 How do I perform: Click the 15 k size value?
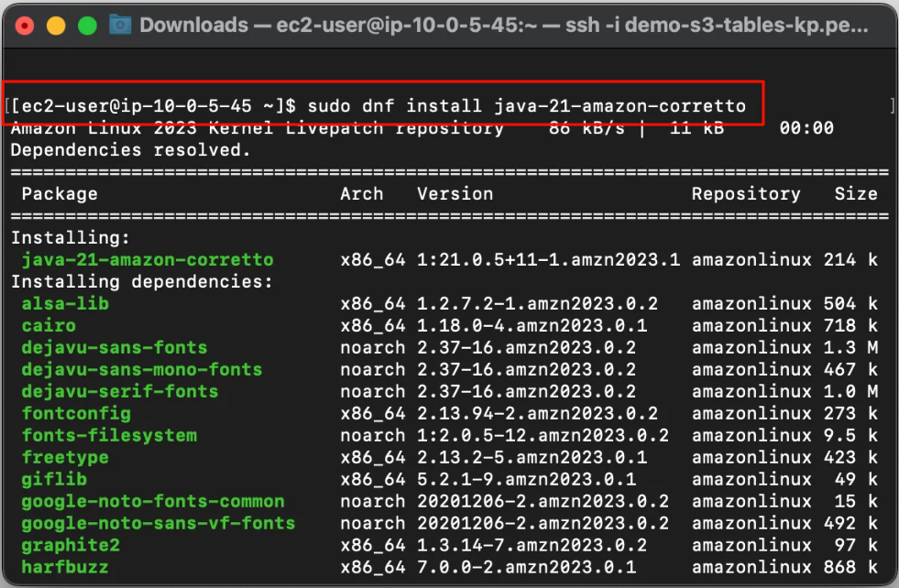[856, 501]
